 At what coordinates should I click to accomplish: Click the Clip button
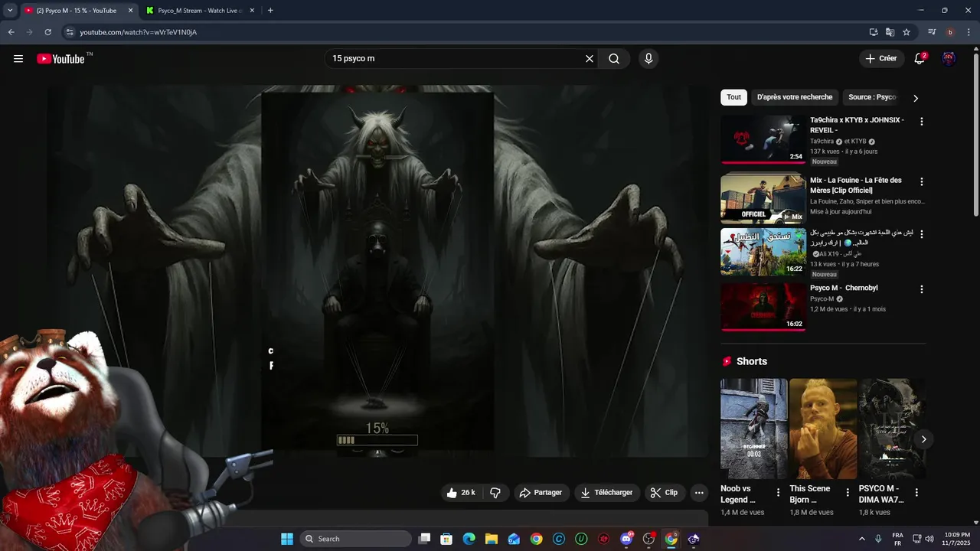point(665,493)
